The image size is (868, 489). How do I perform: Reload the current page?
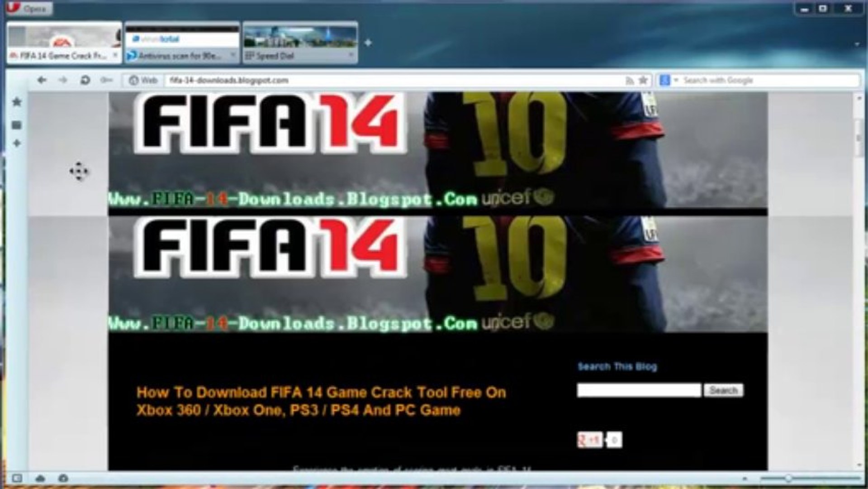click(x=85, y=80)
